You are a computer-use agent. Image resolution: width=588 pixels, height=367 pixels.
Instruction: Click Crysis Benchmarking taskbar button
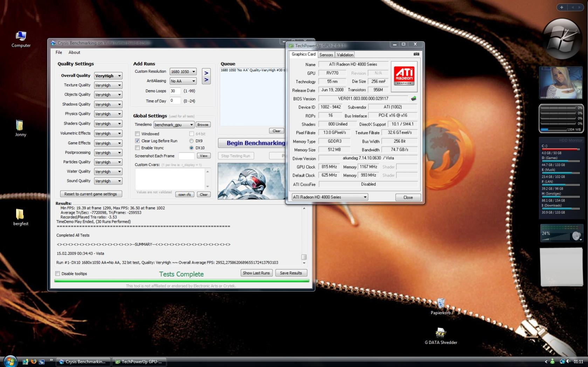(83, 362)
